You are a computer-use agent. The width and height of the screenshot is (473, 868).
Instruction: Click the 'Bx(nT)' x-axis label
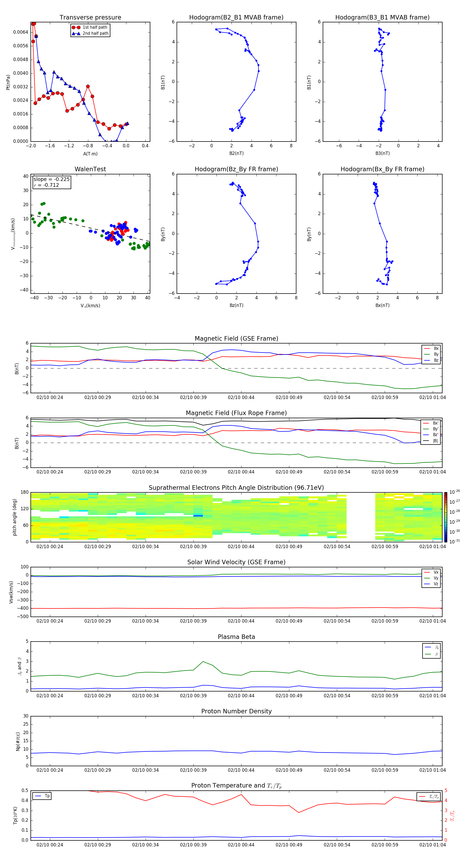[x=382, y=305]
